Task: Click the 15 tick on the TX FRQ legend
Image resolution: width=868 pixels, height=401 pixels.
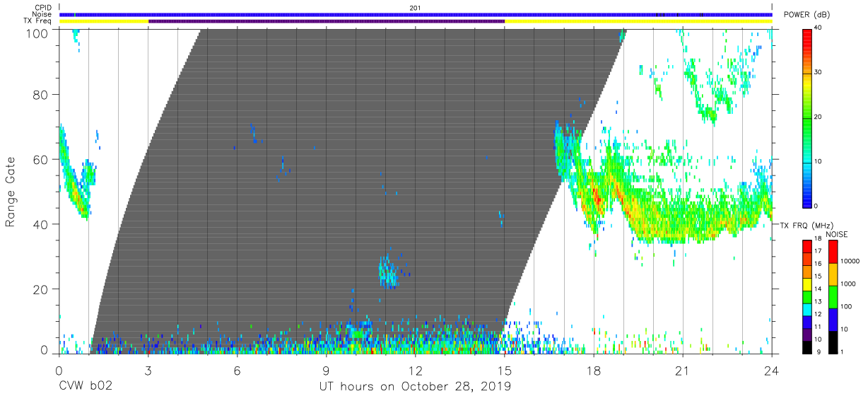Action: pos(817,277)
